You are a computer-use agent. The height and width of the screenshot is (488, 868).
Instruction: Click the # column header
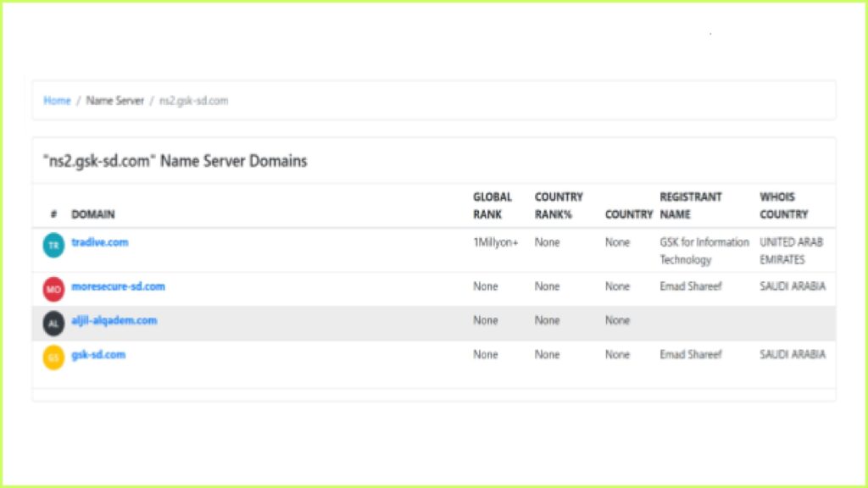pyautogui.click(x=53, y=214)
